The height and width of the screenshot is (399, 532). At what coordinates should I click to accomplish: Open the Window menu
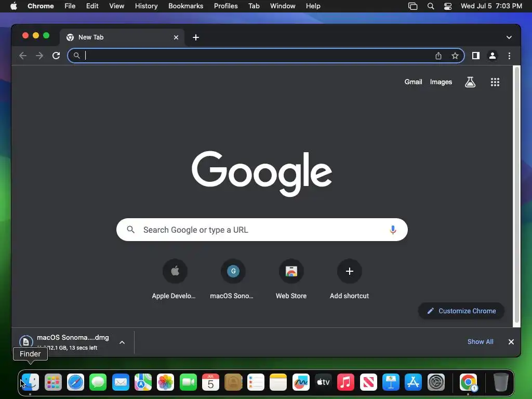(x=283, y=6)
